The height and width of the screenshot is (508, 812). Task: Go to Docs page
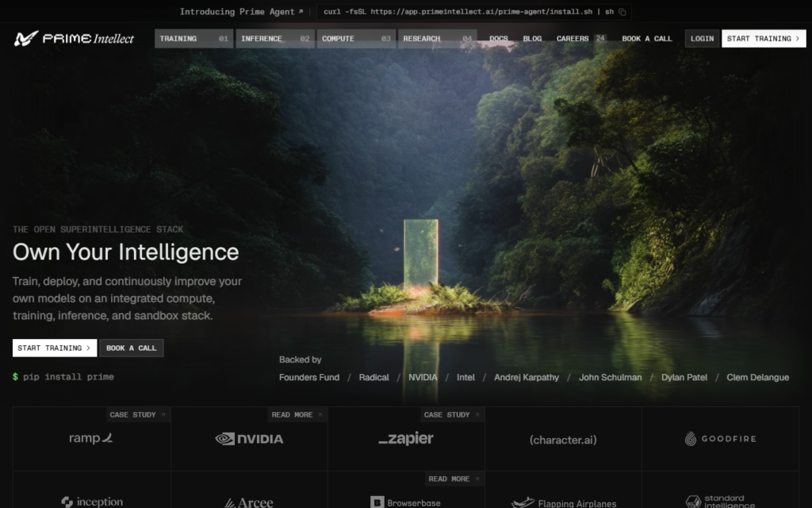pos(499,38)
